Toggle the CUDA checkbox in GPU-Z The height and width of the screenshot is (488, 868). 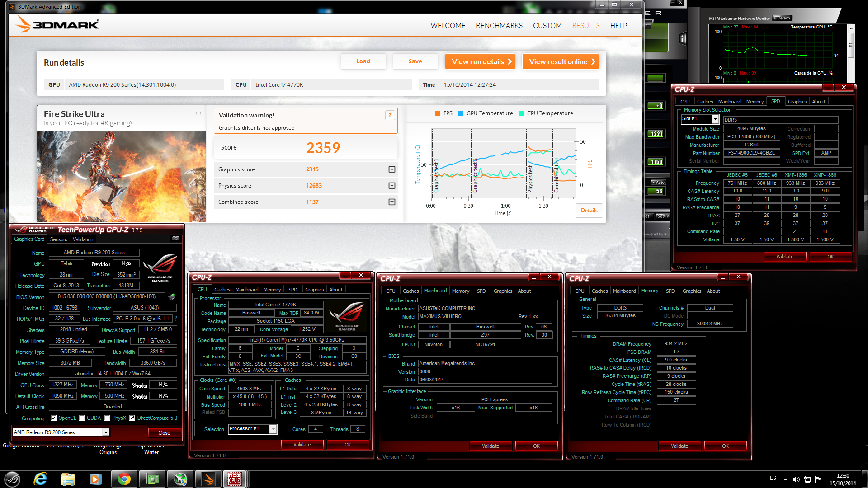82,418
